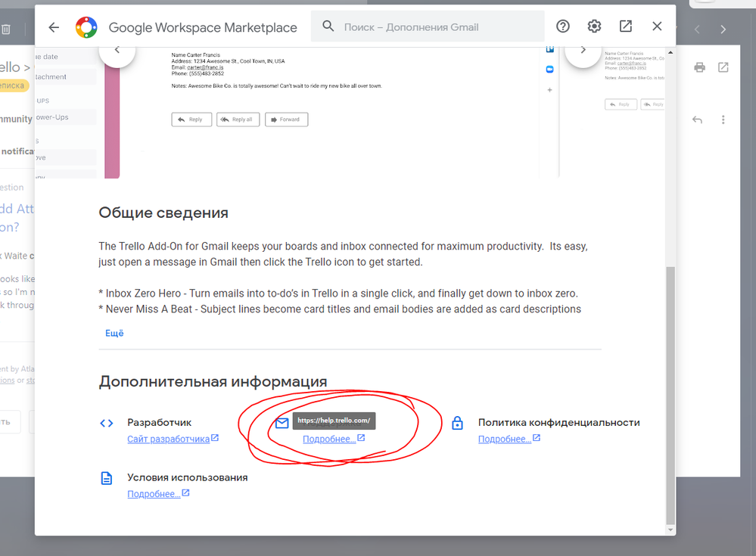This screenshot has height=556, width=756.
Task: Click the Never Miss A Beat line
Action: [x=340, y=309]
